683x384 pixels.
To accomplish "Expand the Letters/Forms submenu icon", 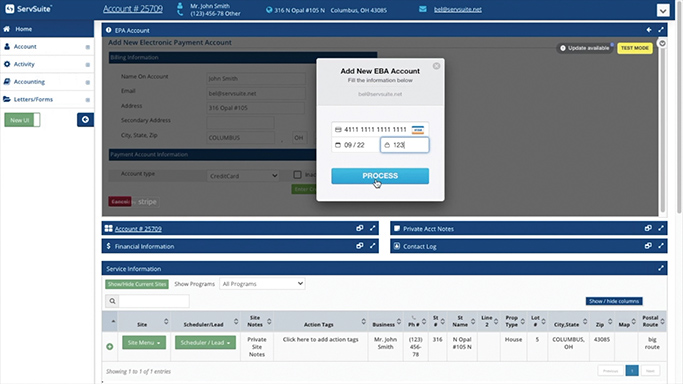I will (x=88, y=100).
